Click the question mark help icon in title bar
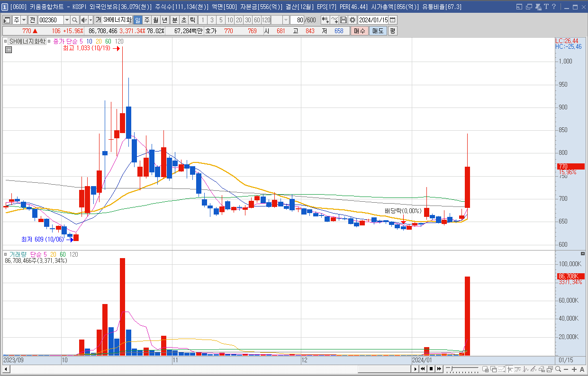Image resolution: width=588 pixels, height=376 pixels. pyautogui.click(x=553, y=7)
